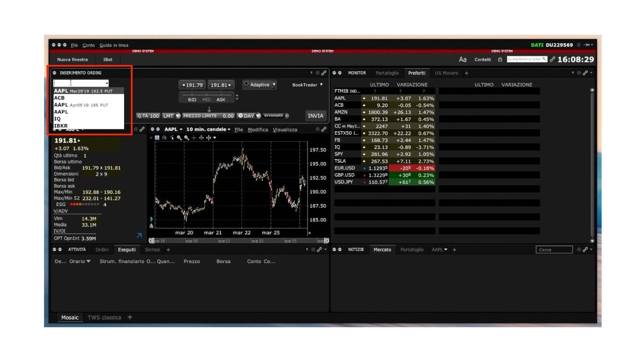644x362 pixels.
Task: Open the File menu in the title bar
Action: 74,45
